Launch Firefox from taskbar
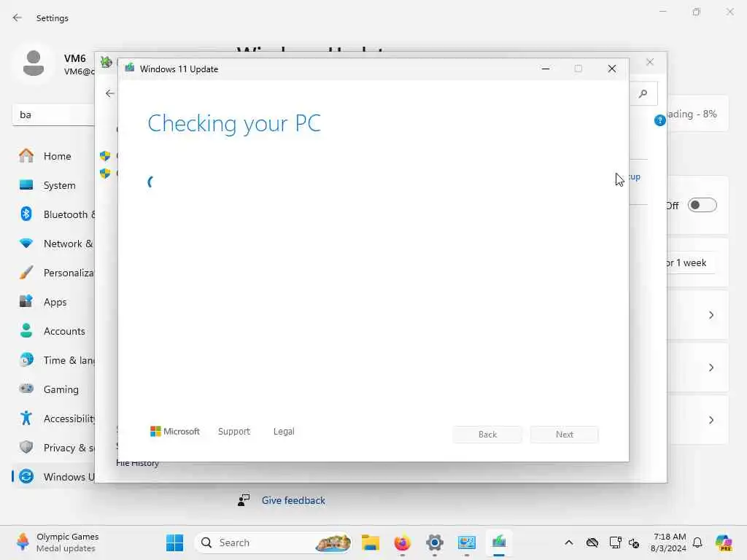The height and width of the screenshot is (560, 747). click(x=403, y=542)
